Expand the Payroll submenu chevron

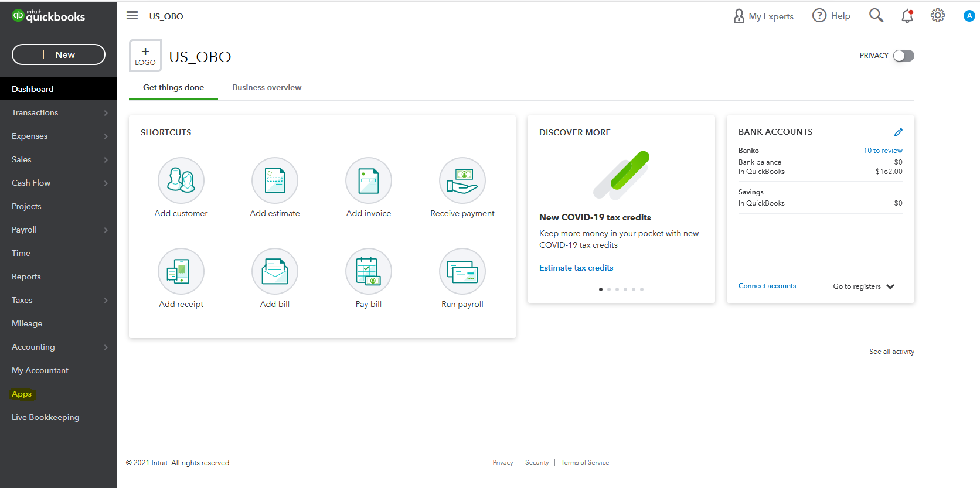(106, 230)
